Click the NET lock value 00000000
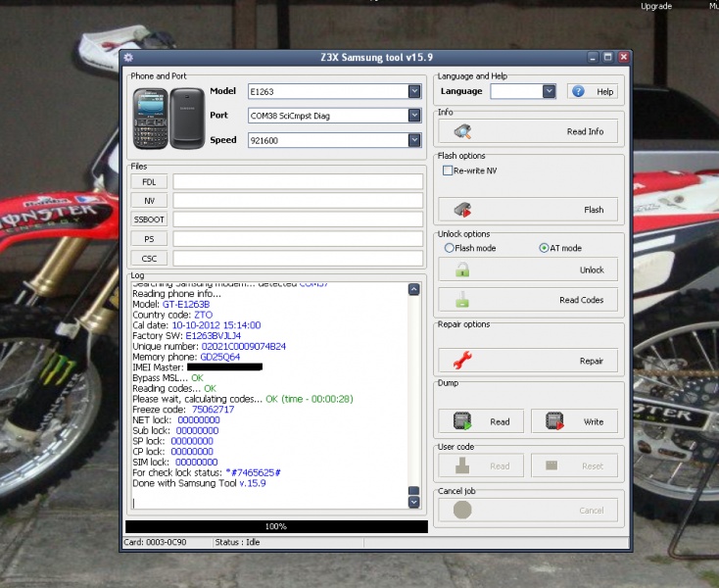Image resolution: width=719 pixels, height=588 pixels. [199, 419]
